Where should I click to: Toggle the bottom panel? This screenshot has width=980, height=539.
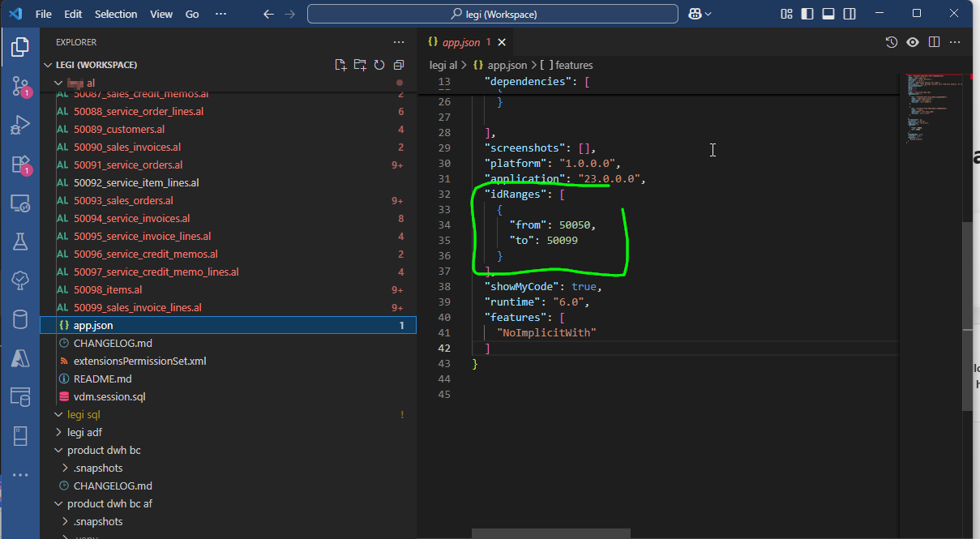(x=828, y=14)
